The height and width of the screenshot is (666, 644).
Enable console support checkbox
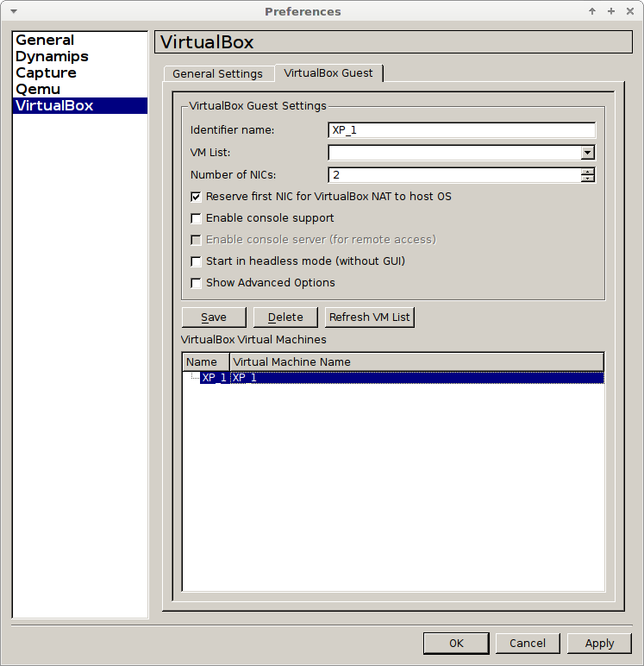[x=196, y=218]
